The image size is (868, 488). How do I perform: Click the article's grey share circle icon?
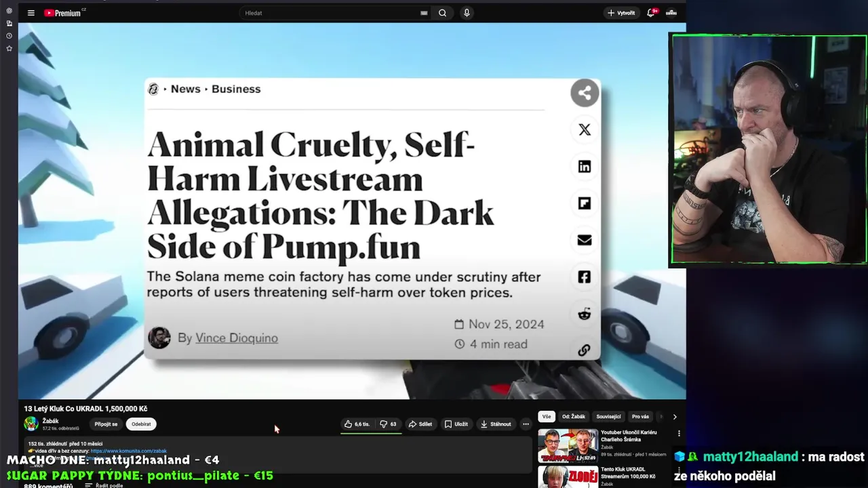[585, 93]
